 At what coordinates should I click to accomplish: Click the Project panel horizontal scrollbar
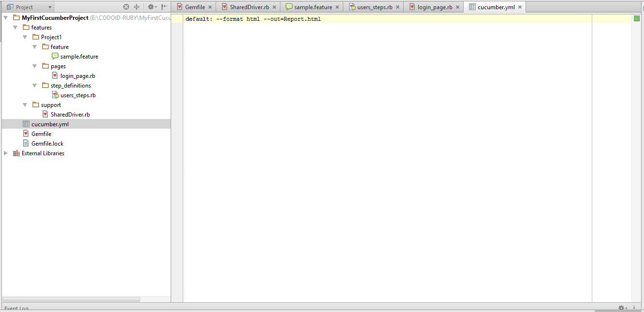pyautogui.click(x=71, y=299)
